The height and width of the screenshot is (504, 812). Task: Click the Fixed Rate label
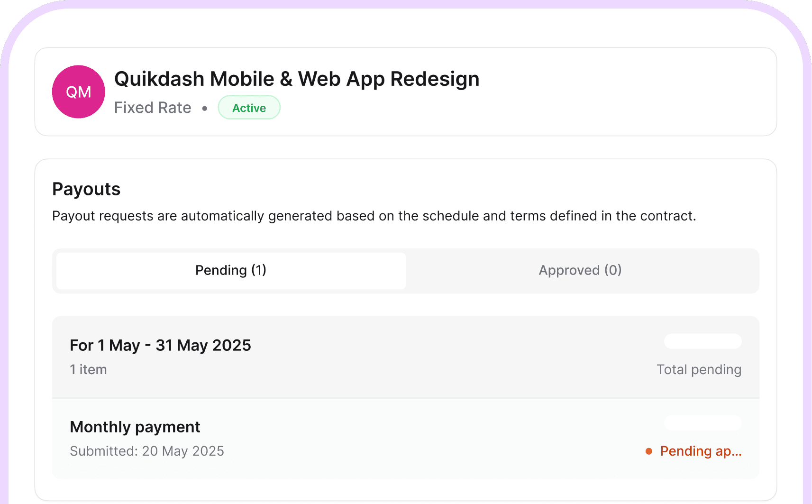[x=152, y=107]
